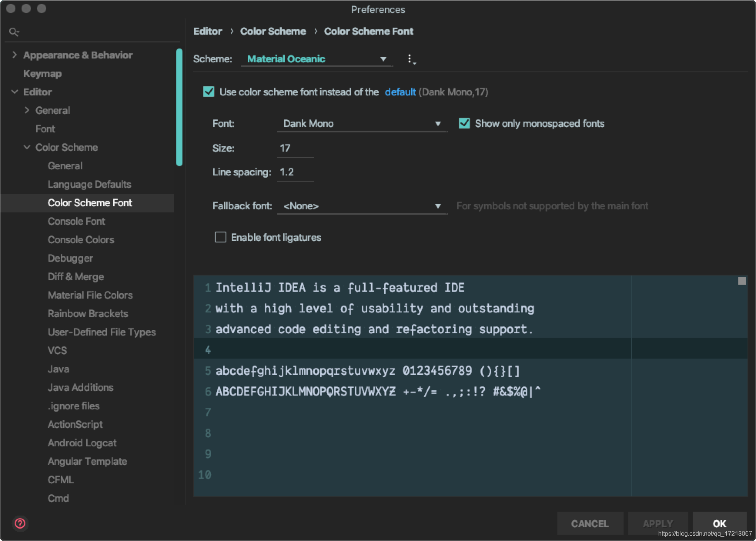Open the Font dropdown showing Dank Mono
Viewport: 756px width, 541px height.
[362, 124]
